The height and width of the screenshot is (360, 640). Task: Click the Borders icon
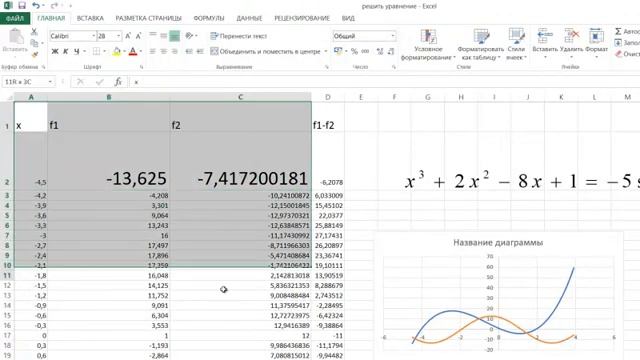point(96,51)
